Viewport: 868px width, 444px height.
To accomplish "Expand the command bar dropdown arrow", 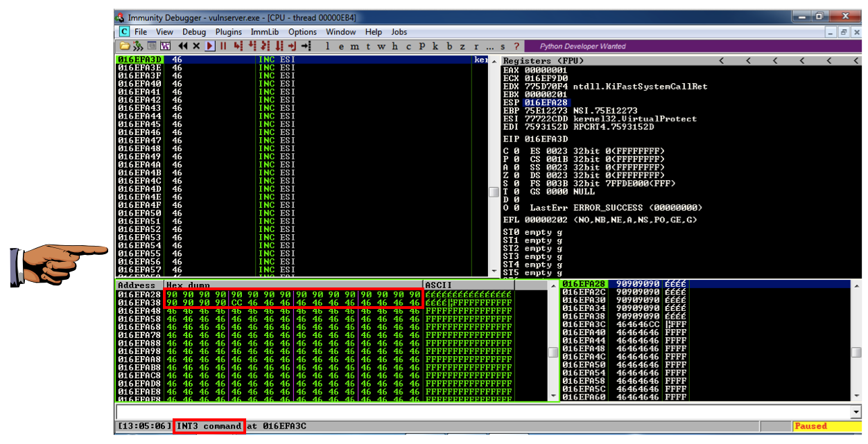I will [854, 412].
